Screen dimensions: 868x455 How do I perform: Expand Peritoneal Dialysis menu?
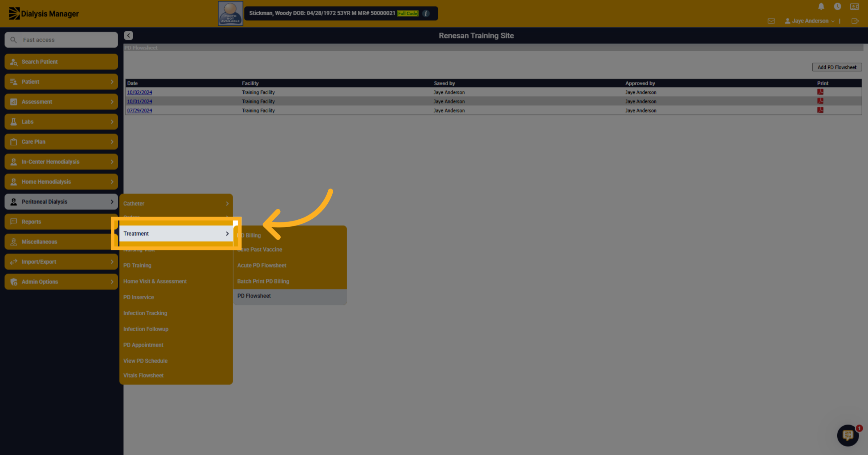click(61, 202)
